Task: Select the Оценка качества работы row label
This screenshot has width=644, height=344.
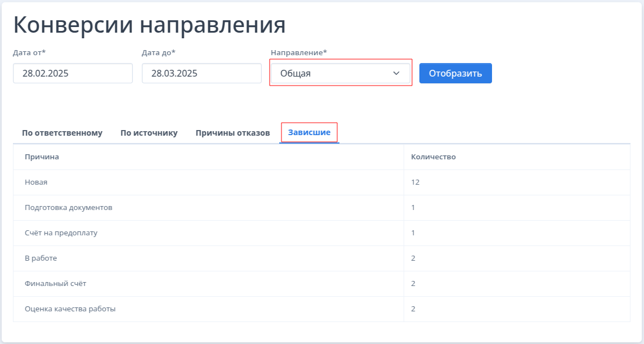Action: (70, 309)
